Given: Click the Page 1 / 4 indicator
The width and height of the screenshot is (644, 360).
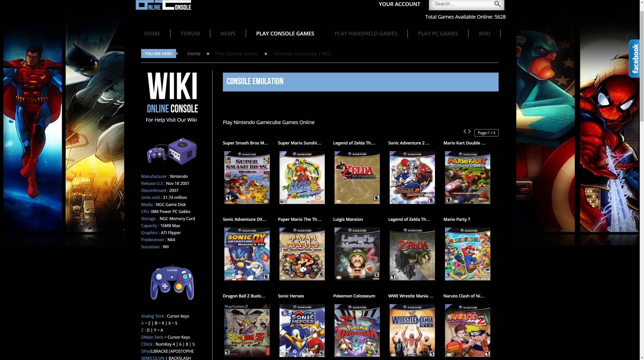Looking at the screenshot, I should (486, 133).
